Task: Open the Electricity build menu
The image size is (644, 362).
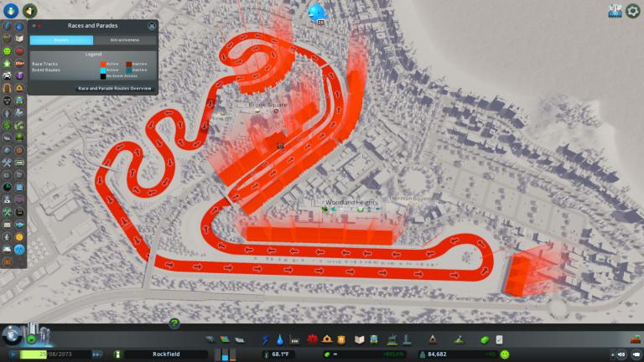Action: [x=267, y=339]
